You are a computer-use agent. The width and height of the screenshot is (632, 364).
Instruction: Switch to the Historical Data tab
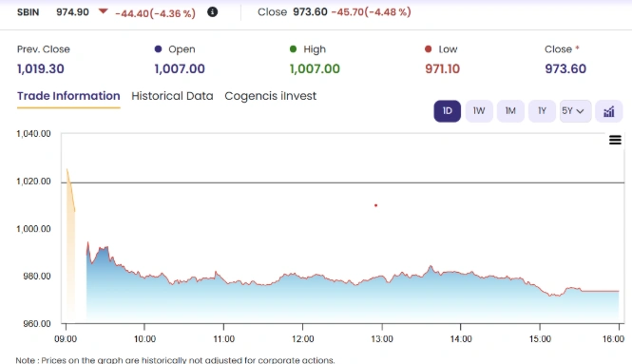[172, 96]
